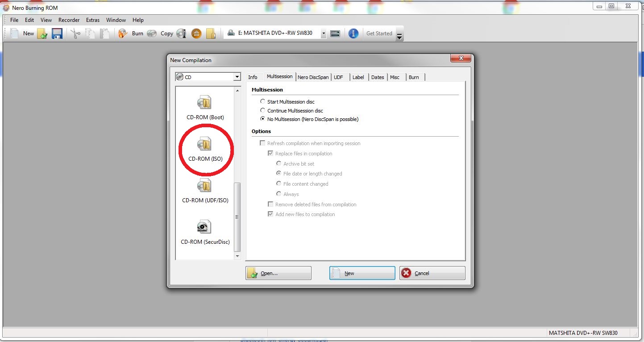644x342 pixels.
Task: Open the View menu
Action: pyautogui.click(x=46, y=20)
